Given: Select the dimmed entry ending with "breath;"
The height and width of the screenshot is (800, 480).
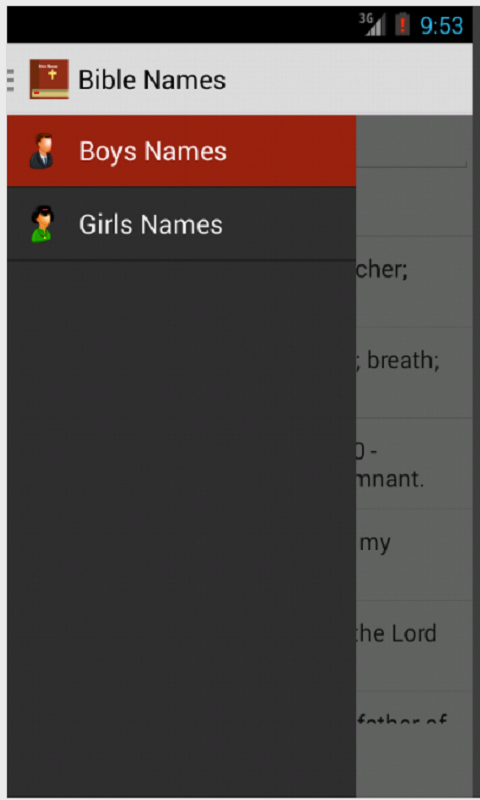Looking at the screenshot, I should [x=414, y=373].
